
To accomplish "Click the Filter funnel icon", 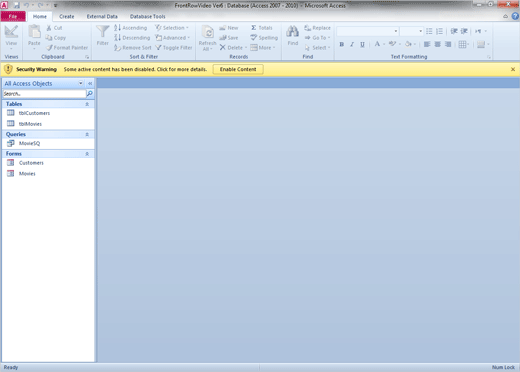I will pyautogui.click(x=103, y=32).
